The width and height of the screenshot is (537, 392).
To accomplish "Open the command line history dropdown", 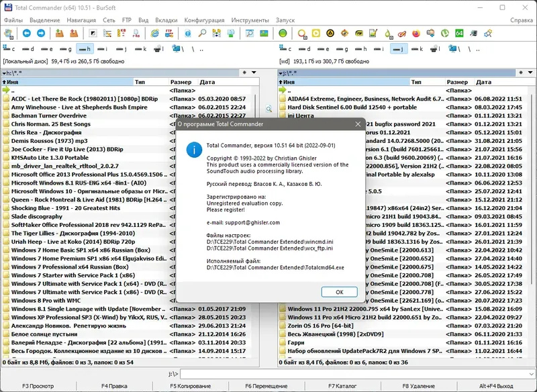I will pos(532,373).
